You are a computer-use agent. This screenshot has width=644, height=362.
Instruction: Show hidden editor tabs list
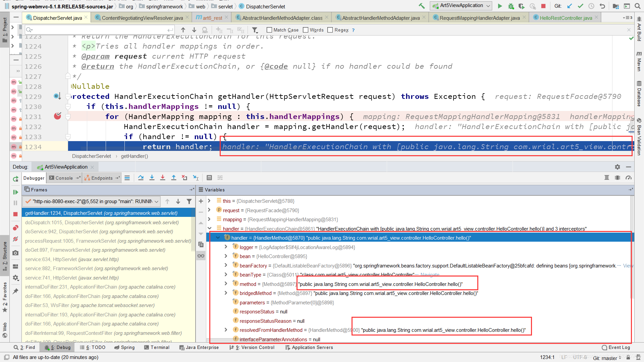(627, 18)
